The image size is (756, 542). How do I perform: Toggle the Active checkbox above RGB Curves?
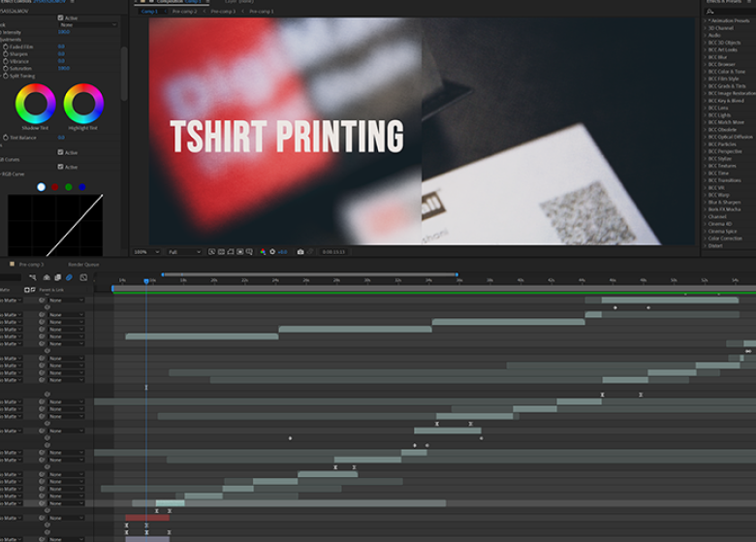[x=61, y=152]
